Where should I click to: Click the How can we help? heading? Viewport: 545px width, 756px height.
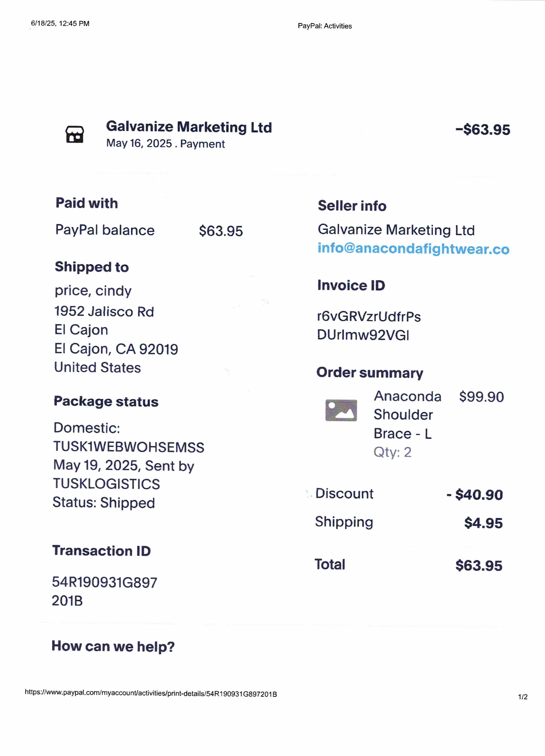coord(113,646)
